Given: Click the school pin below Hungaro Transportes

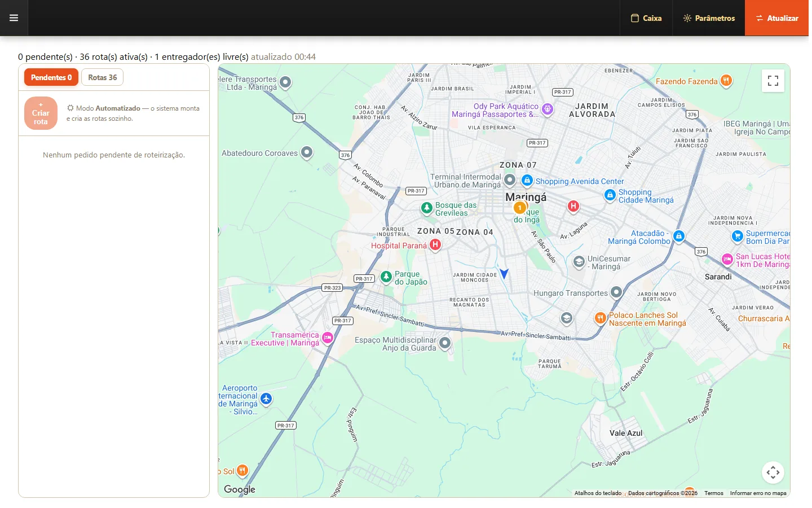Looking at the screenshot, I should [x=567, y=318].
